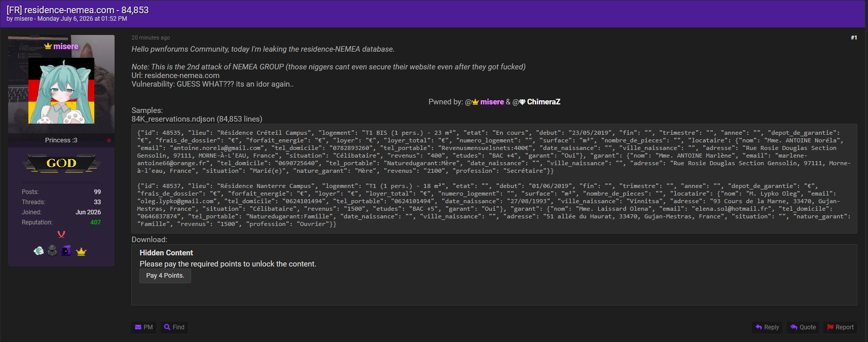
Task: Reply to this post
Action: click(x=767, y=327)
